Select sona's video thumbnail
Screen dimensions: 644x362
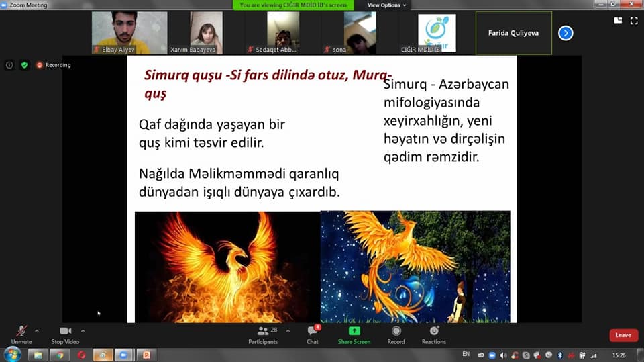tap(360, 33)
